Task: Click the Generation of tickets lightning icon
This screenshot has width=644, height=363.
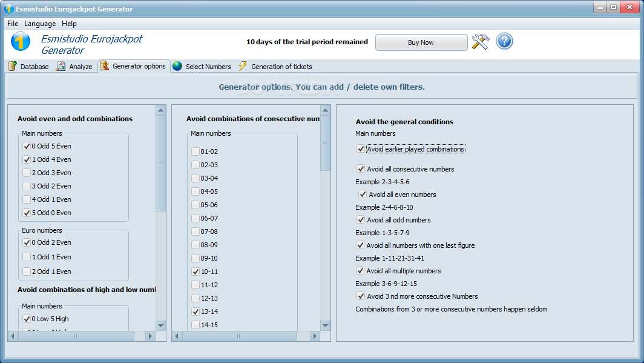Action: click(x=243, y=66)
